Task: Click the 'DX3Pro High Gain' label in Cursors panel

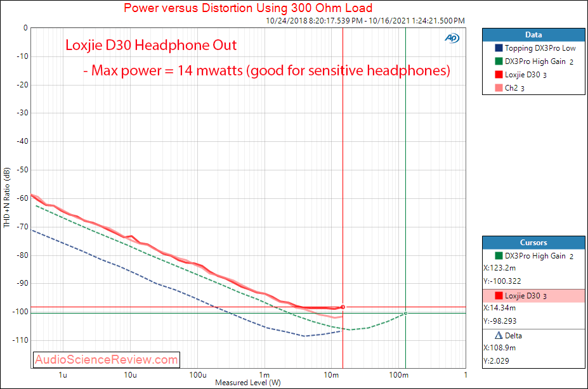Action: click(x=535, y=256)
